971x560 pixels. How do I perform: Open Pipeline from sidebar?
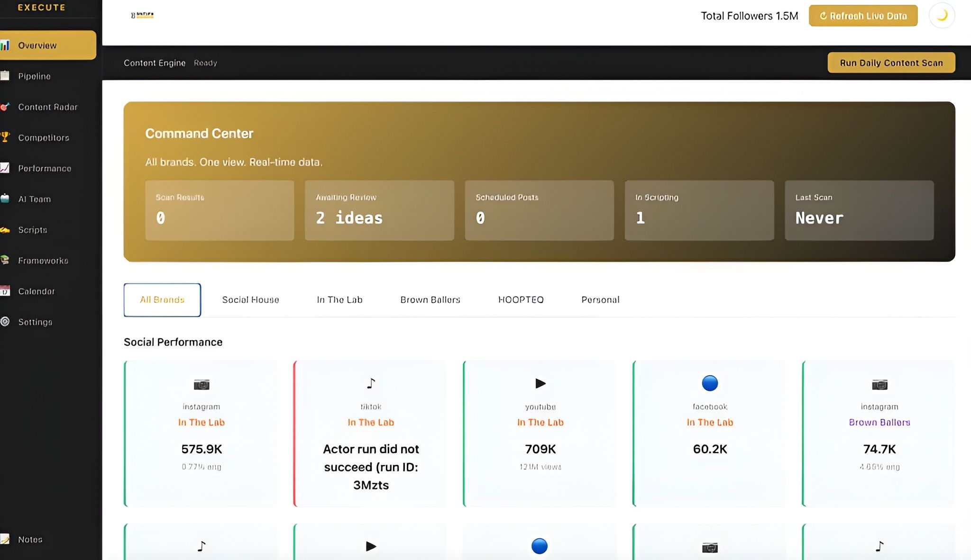[34, 76]
